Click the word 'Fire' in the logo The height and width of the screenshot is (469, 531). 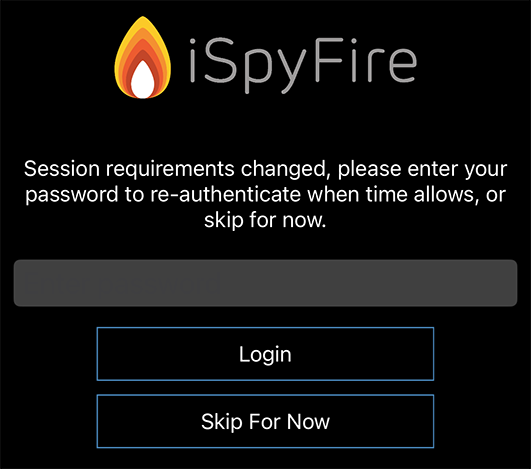coord(366,61)
